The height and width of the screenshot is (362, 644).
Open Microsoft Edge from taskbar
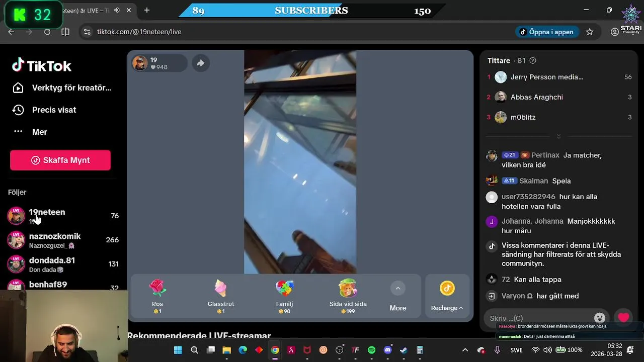tap(243, 350)
